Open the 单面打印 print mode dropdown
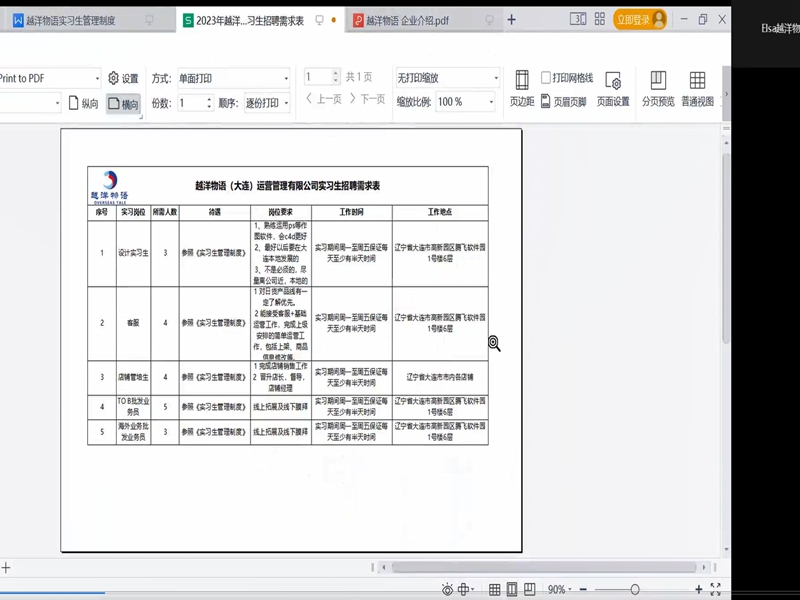 pyautogui.click(x=234, y=78)
